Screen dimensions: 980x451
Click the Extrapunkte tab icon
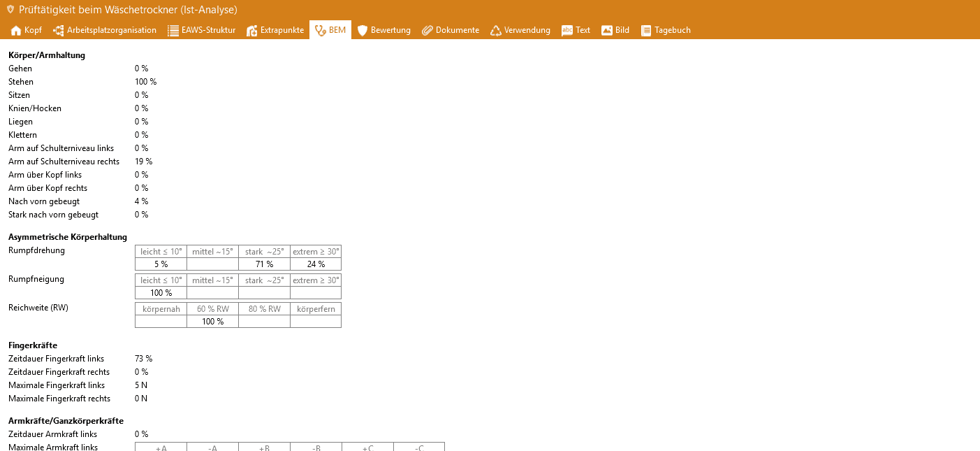(252, 31)
